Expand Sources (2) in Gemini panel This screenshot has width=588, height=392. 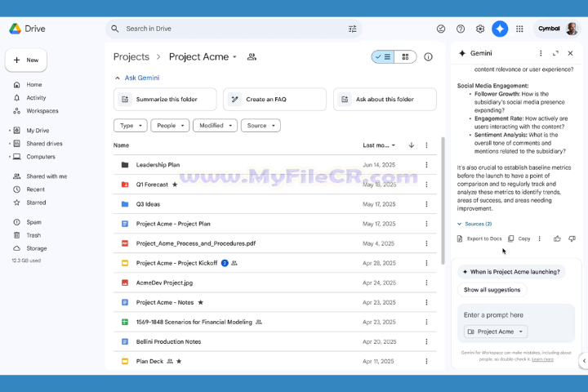pyautogui.click(x=474, y=224)
